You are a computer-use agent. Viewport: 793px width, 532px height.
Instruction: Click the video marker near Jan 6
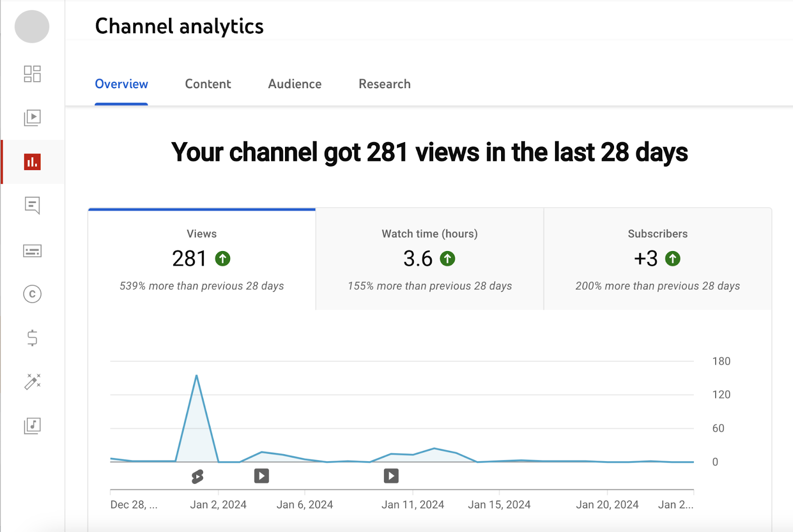(261, 476)
